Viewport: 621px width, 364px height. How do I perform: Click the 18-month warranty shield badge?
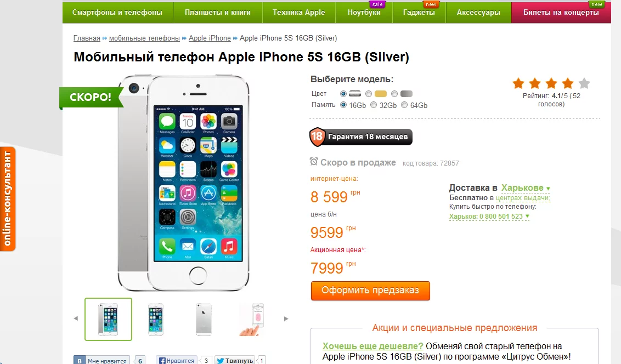click(x=317, y=137)
